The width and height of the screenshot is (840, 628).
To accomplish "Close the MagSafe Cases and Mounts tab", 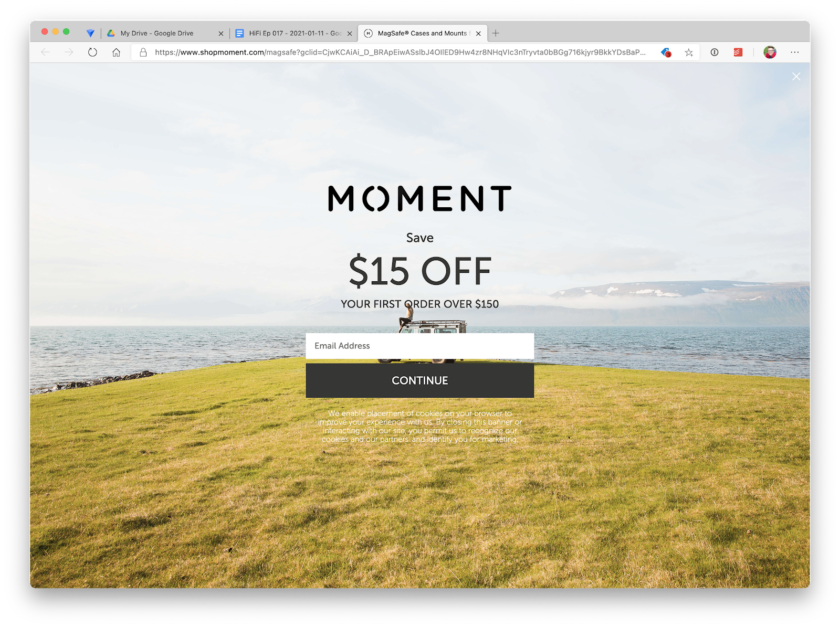I will coord(478,33).
